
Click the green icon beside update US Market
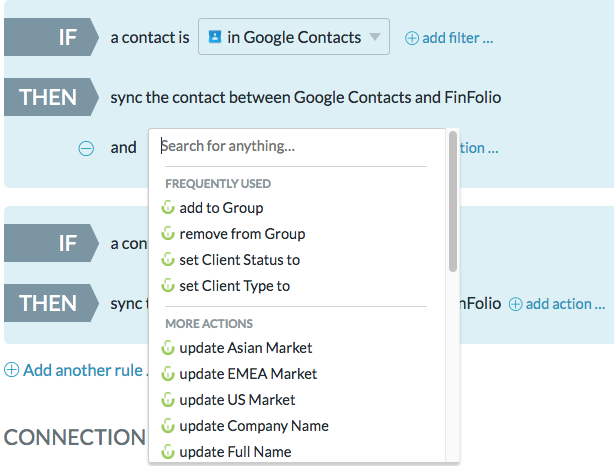point(168,400)
